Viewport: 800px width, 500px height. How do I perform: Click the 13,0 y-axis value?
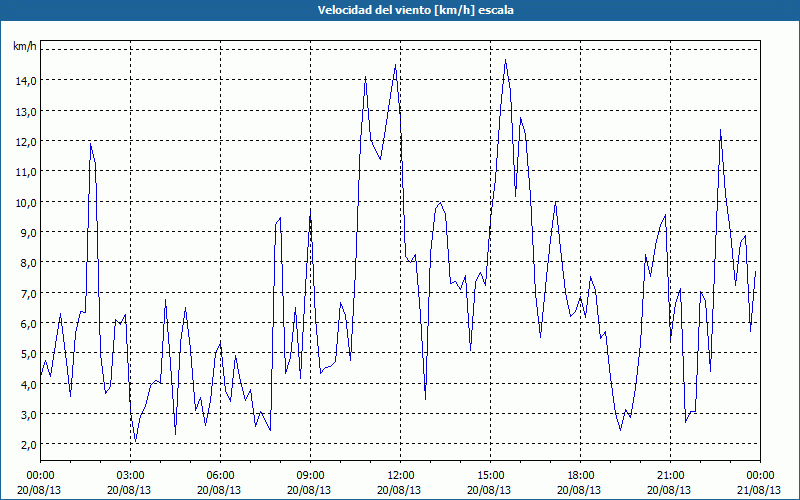coord(26,111)
